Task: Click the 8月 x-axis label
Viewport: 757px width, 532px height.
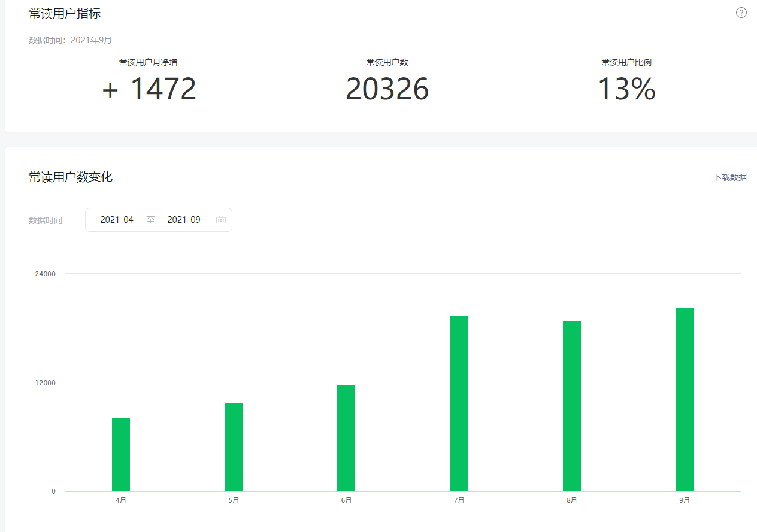Action: click(572, 500)
